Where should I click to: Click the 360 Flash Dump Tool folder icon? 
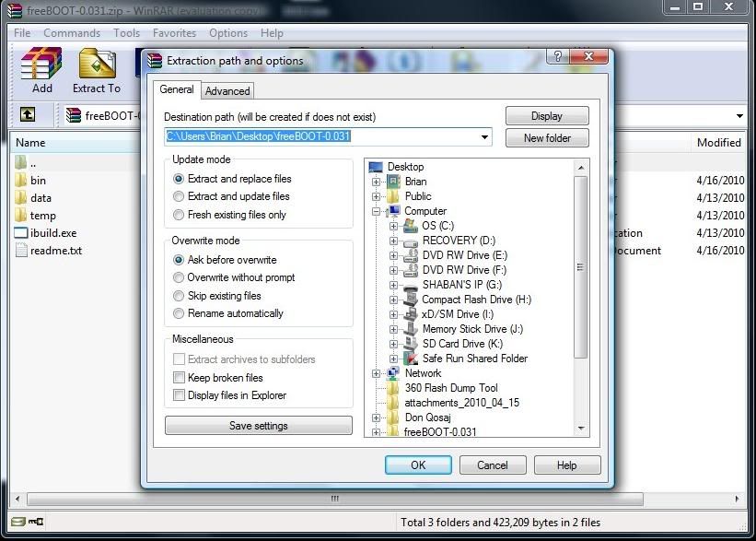393,388
